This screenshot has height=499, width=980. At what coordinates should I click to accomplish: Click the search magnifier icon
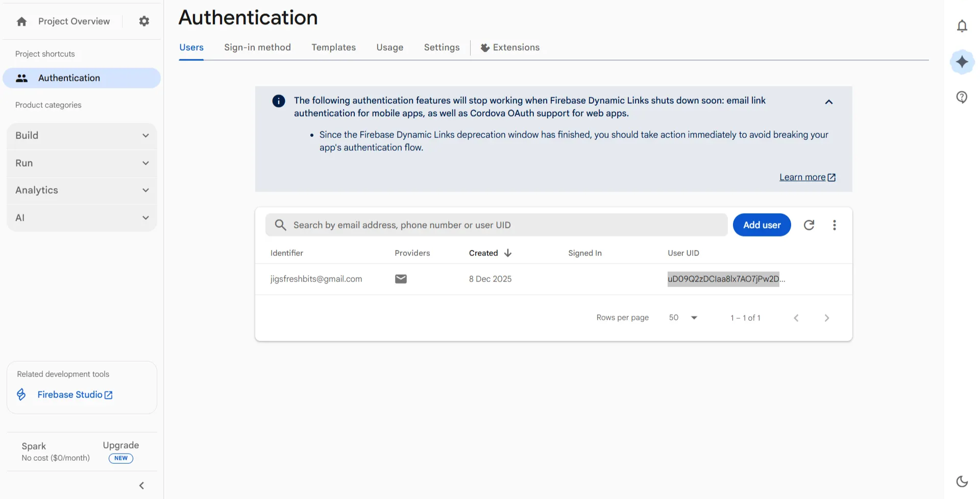[280, 225]
